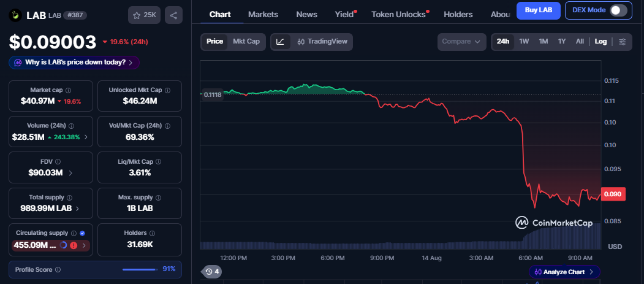Click the info icon beside Circulating supply
This screenshot has height=284, width=644.
pyautogui.click(x=74, y=233)
